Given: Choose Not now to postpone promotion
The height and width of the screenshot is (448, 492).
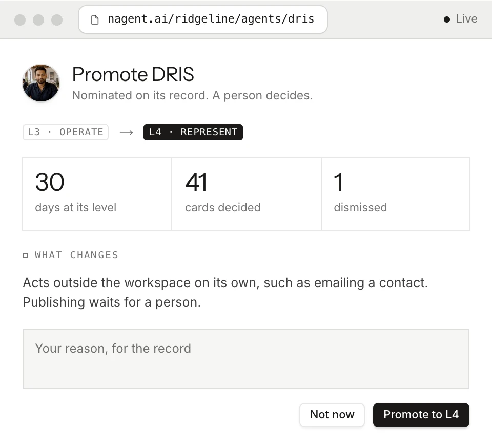Looking at the screenshot, I should 332,415.
